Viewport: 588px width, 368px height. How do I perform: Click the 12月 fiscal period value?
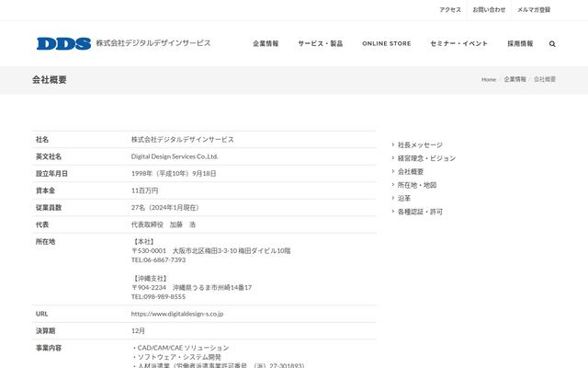click(138, 331)
